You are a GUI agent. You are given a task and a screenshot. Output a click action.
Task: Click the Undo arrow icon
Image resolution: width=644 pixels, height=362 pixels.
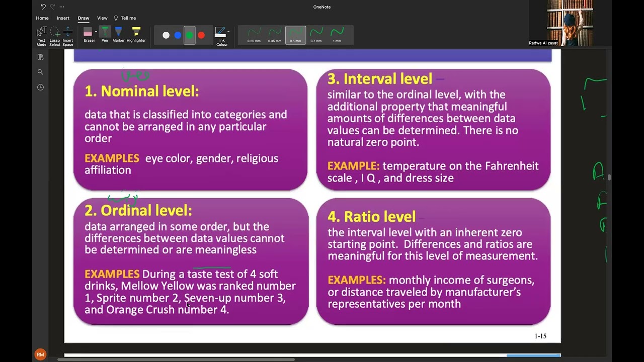[x=43, y=7]
